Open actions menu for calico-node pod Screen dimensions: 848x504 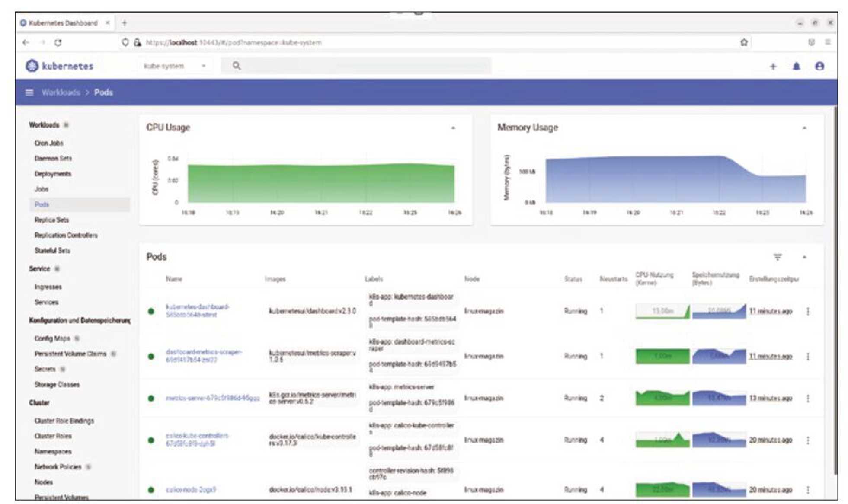point(808,490)
